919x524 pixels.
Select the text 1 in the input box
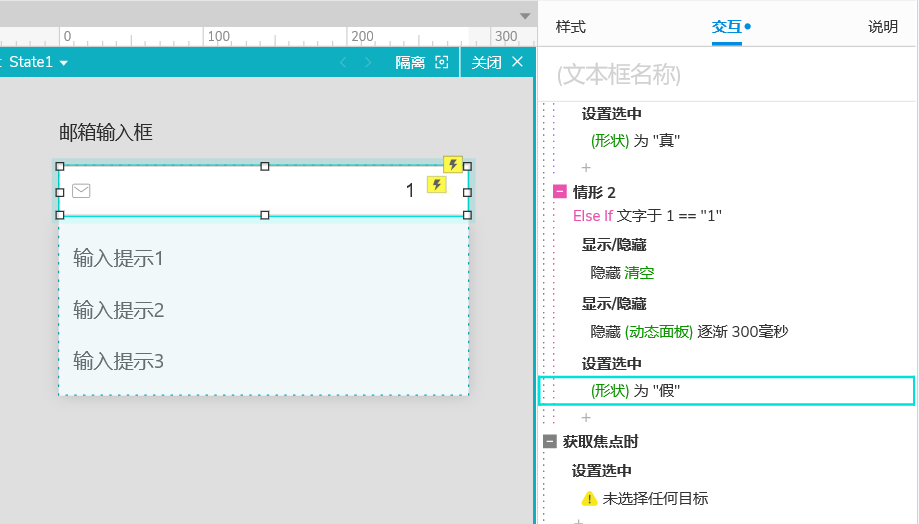(x=410, y=190)
